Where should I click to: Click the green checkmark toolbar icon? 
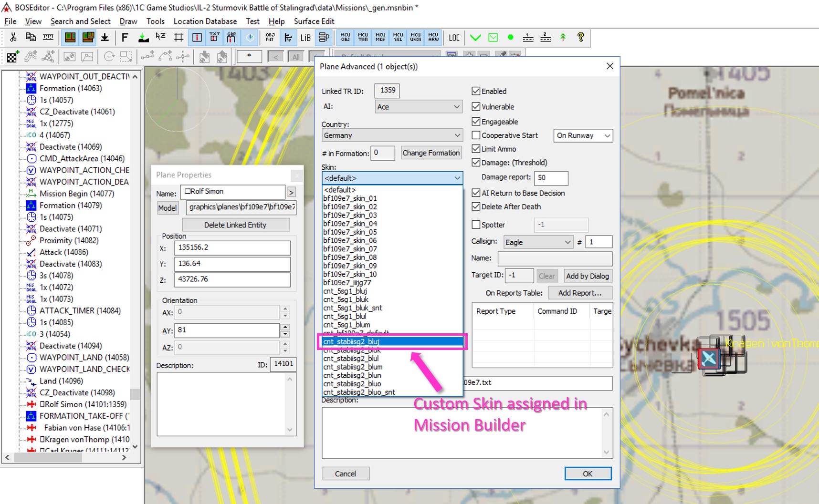tap(475, 37)
